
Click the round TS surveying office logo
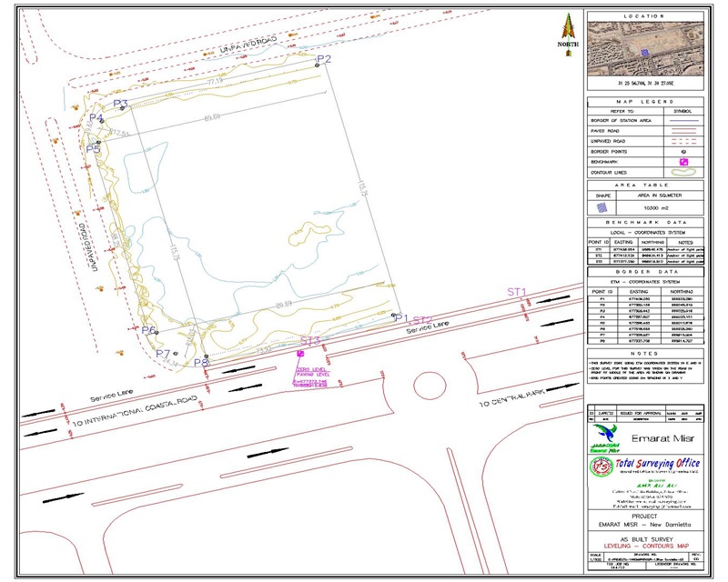(602, 467)
